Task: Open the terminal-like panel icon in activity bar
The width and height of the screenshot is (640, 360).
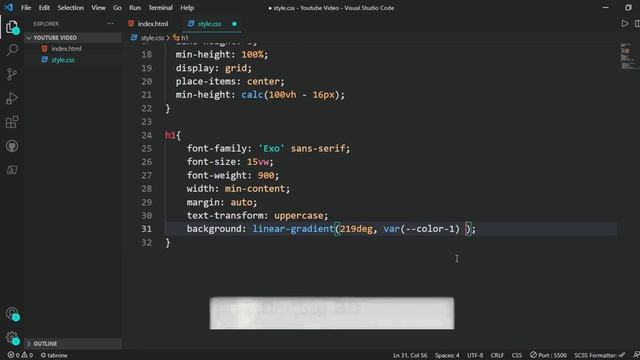Action: (x=12, y=170)
